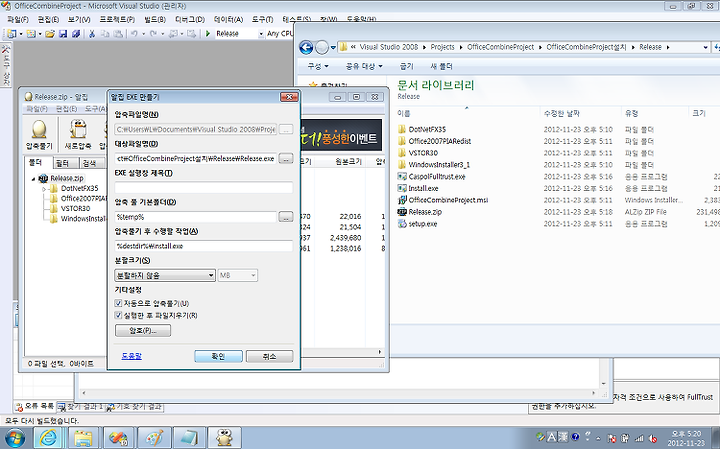This screenshot has height=449, width=720.
Task: Click the EXE 실행창 제목 input field
Action: click(x=203, y=187)
